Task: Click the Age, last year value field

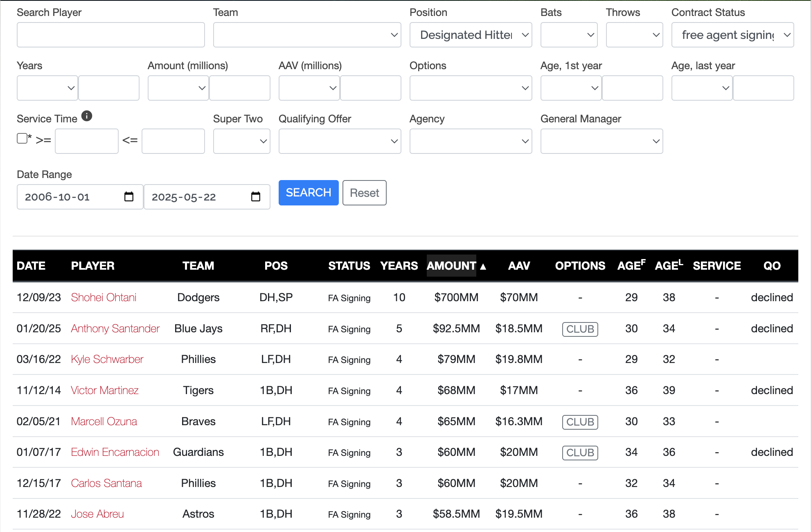Action: [764, 88]
